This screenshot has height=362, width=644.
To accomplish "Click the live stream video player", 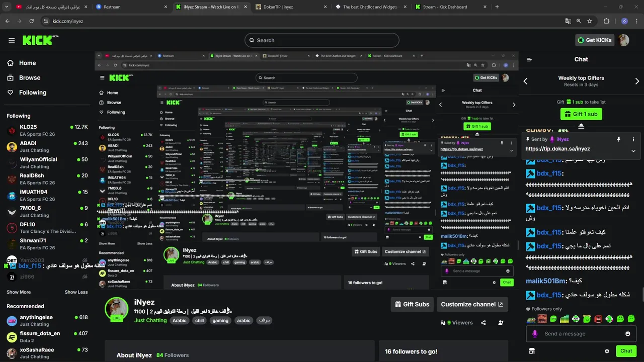I will [306, 169].
